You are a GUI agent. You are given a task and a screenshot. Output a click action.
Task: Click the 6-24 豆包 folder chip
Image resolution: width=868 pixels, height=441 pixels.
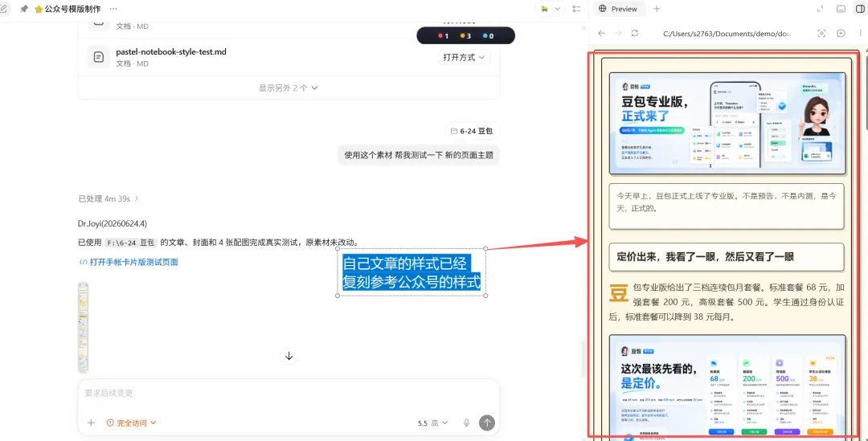[x=472, y=131]
